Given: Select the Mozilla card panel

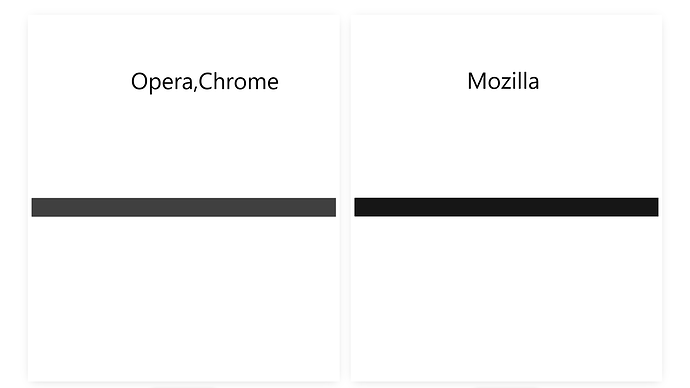Looking at the screenshot, I should (506, 198).
